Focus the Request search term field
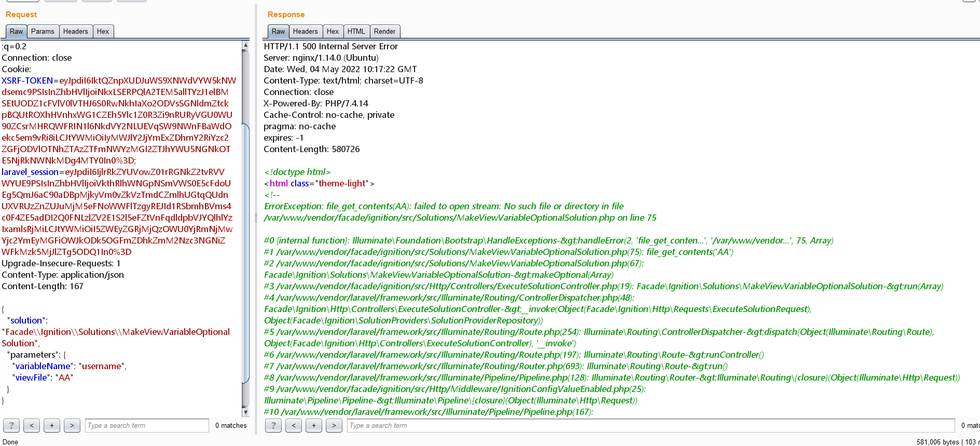The height and width of the screenshot is (446, 980). 147,426
